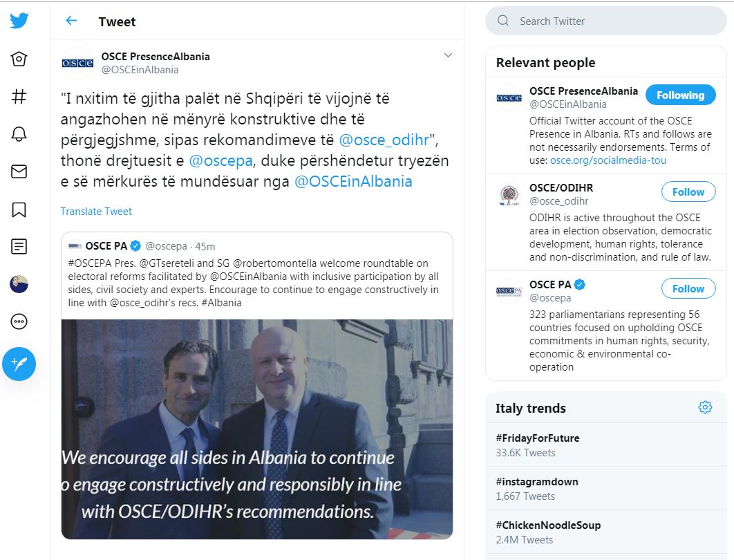This screenshot has width=734, height=560.
Task: Open Explore via the hashtag icon
Action: (x=19, y=97)
